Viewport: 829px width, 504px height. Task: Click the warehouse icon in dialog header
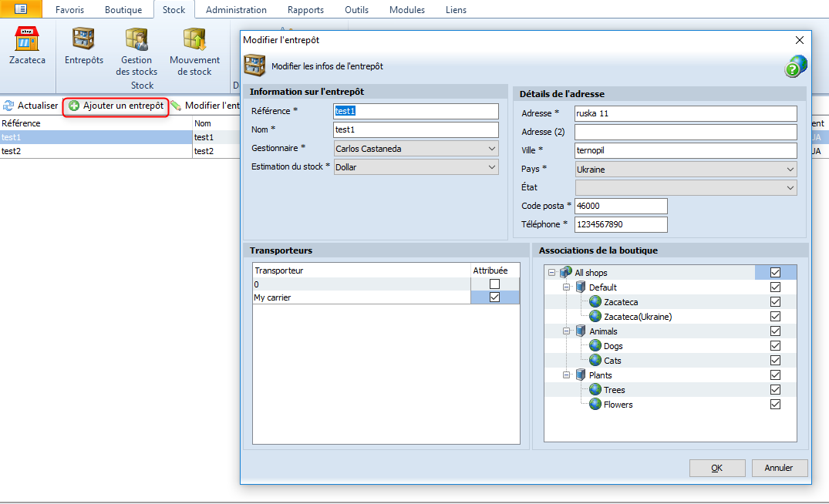[254, 66]
